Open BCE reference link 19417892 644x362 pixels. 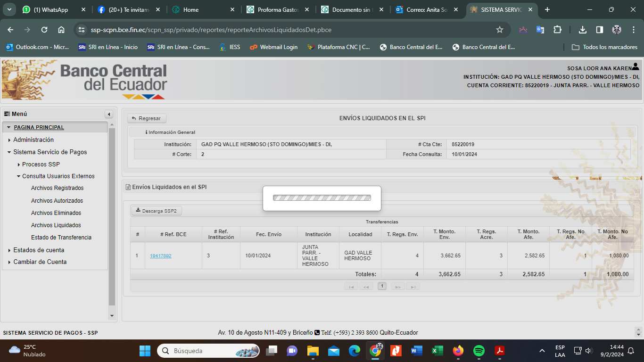[160, 256]
